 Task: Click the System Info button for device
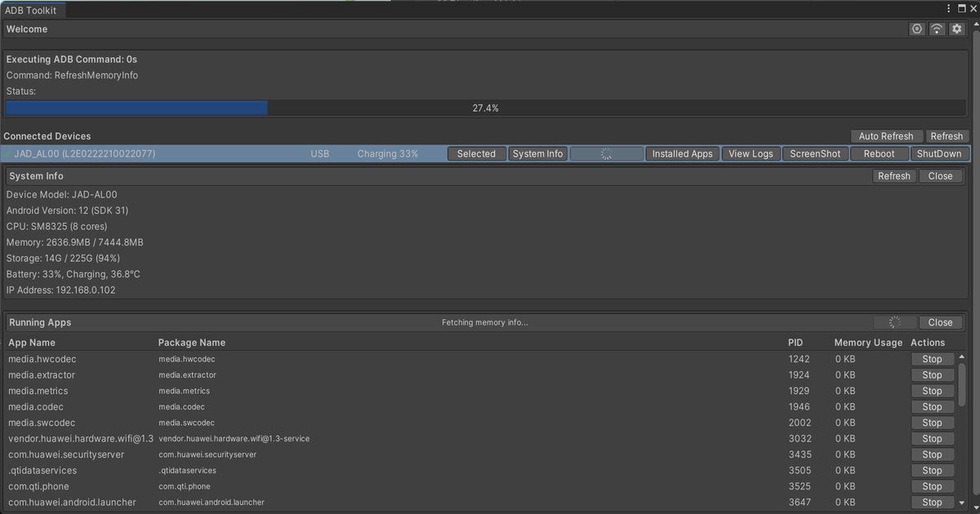pos(537,153)
